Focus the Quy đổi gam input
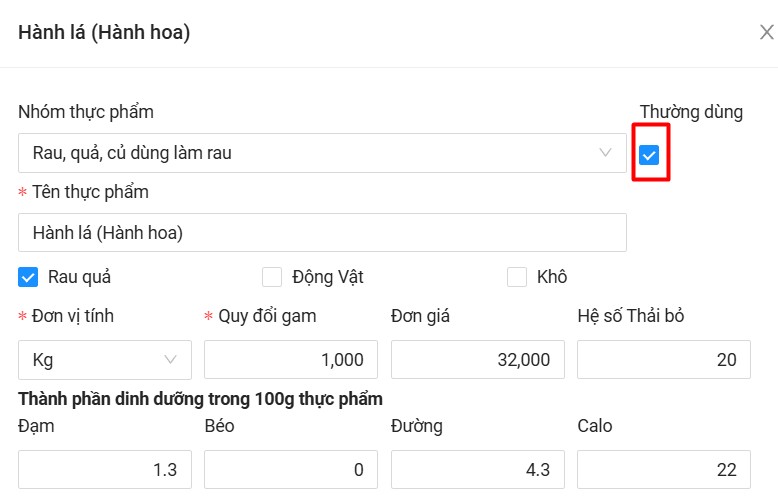Image resolution: width=778 pixels, height=498 pixels. (290, 360)
